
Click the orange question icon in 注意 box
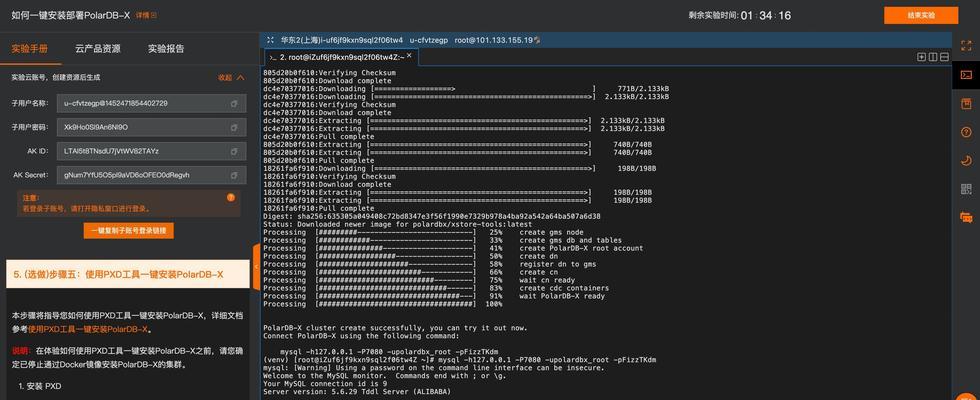(x=231, y=198)
